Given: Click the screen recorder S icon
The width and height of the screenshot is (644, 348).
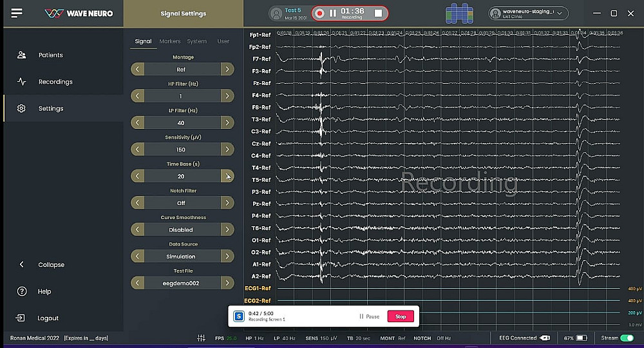Looking at the screenshot, I should coord(239,316).
